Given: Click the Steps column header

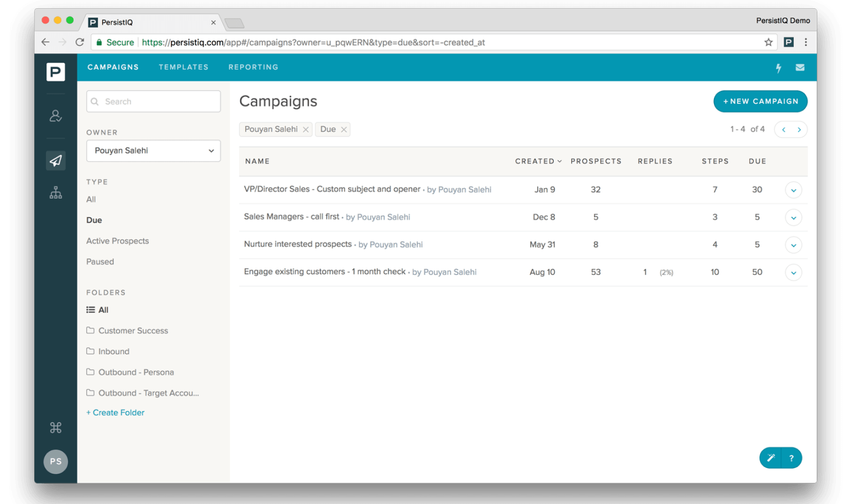Looking at the screenshot, I should [715, 161].
